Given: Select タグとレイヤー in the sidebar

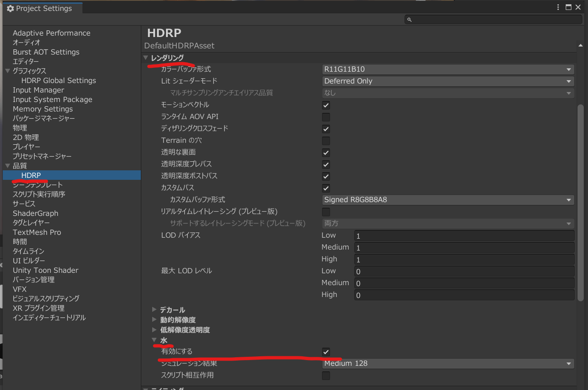Looking at the screenshot, I should (31, 223).
